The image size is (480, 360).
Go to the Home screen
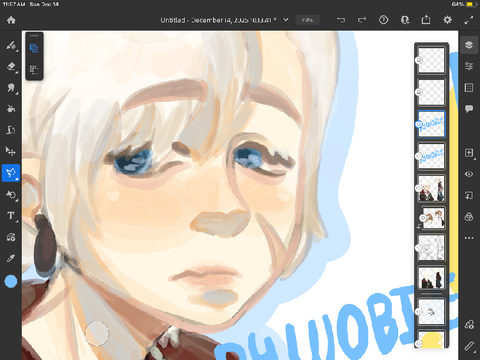point(11,20)
